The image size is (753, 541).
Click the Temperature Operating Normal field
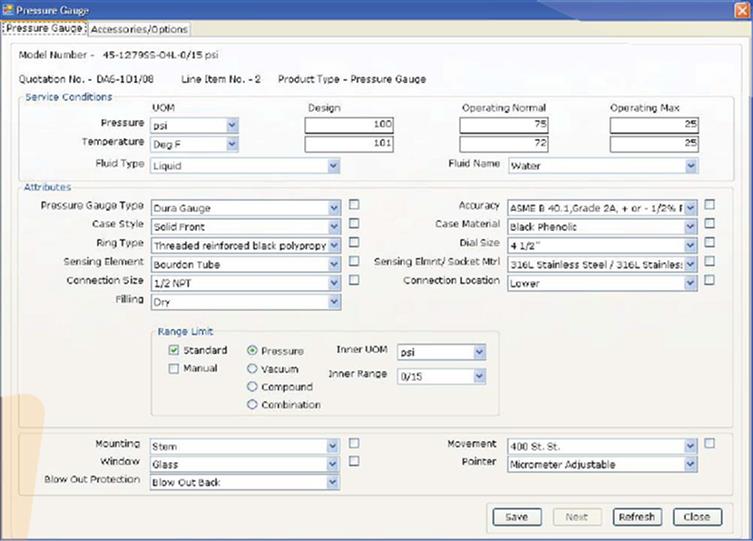point(504,144)
